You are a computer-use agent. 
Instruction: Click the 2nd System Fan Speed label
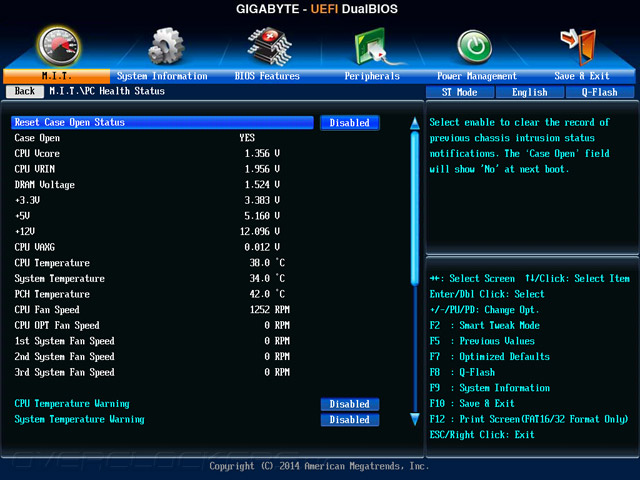(x=64, y=357)
